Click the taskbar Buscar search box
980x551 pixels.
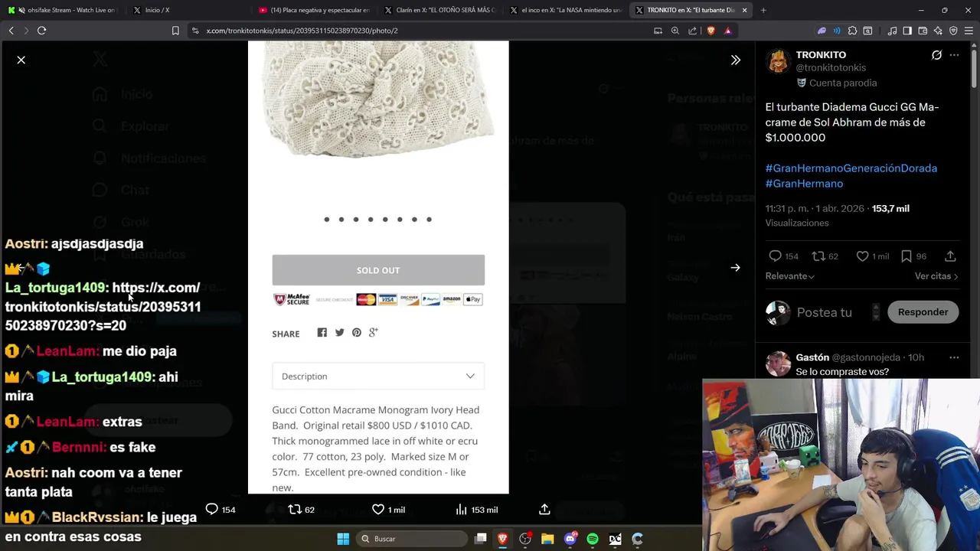point(411,539)
